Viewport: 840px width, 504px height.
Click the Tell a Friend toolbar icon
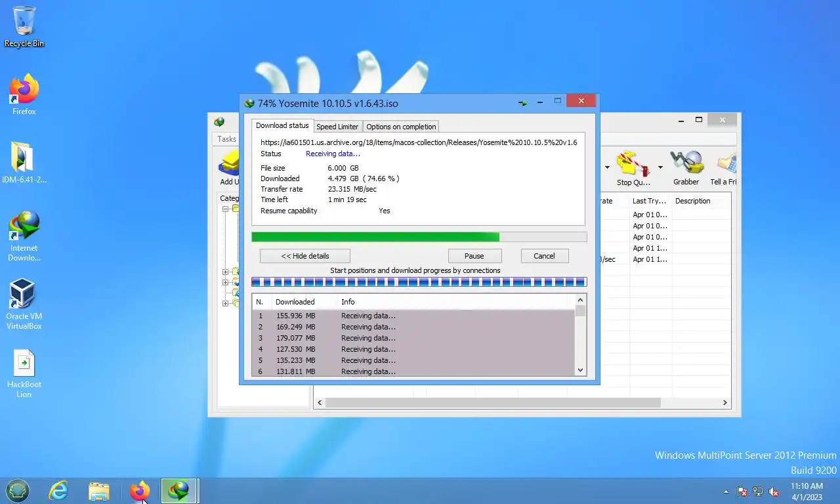point(724,168)
